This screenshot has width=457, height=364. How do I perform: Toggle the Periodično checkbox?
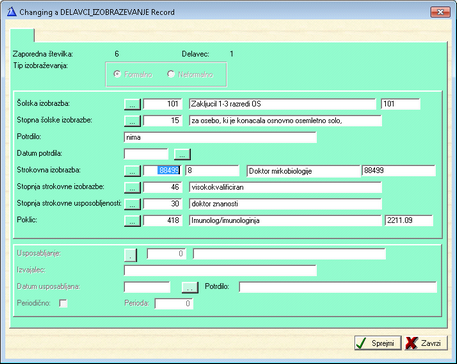[x=63, y=303]
